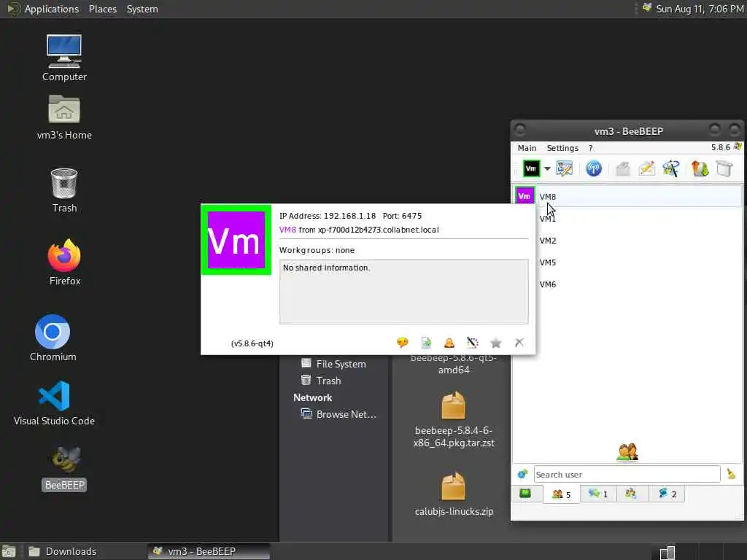Click the purple Vm avatar beside VM8
The width and height of the screenshot is (747, 560).
[525, 195]
